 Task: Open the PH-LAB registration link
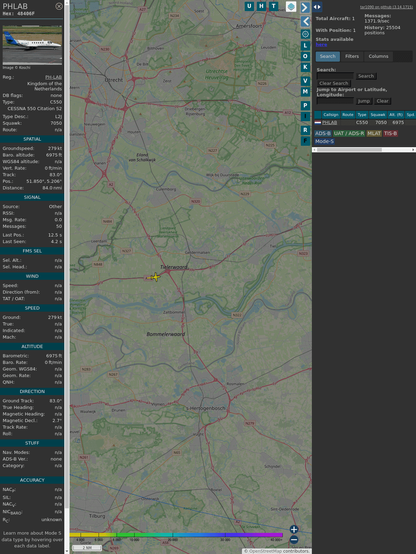53,77
